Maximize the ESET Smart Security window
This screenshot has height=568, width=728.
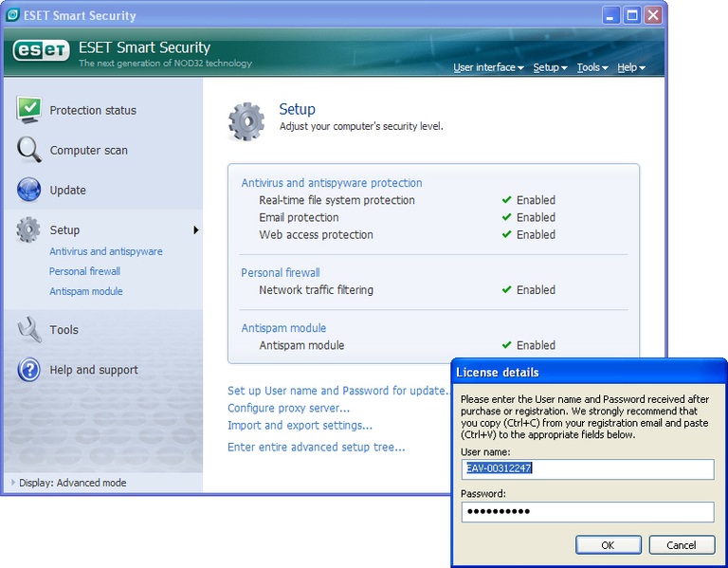632,15
